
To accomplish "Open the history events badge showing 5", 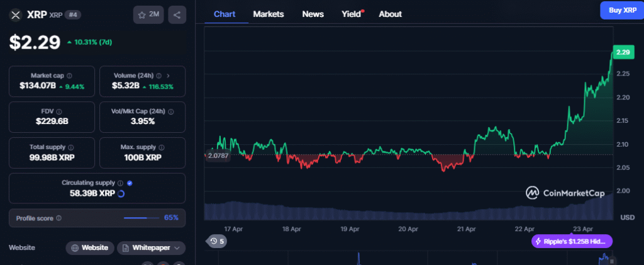I will tap(218, 240).
